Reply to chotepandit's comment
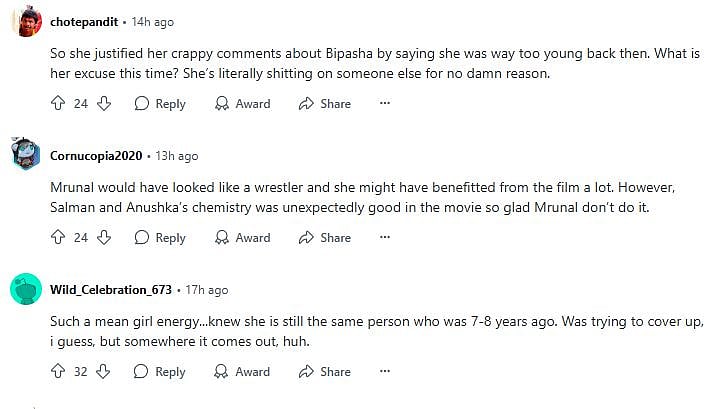 click(160, 104)
